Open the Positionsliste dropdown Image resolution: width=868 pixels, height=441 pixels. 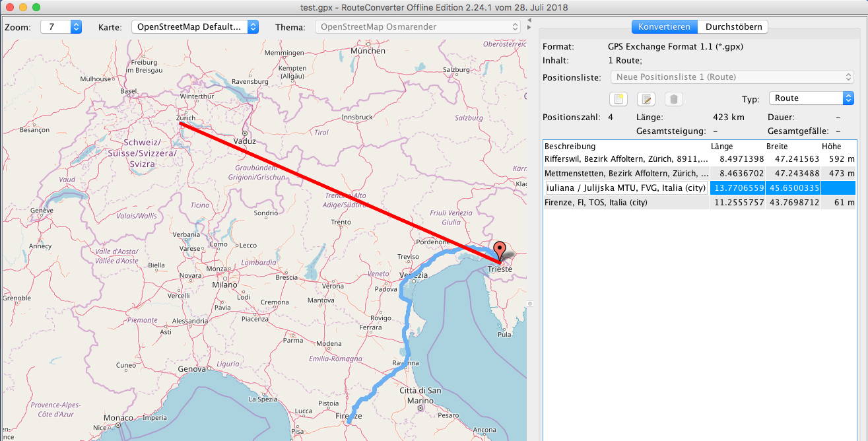coord(732,77)
